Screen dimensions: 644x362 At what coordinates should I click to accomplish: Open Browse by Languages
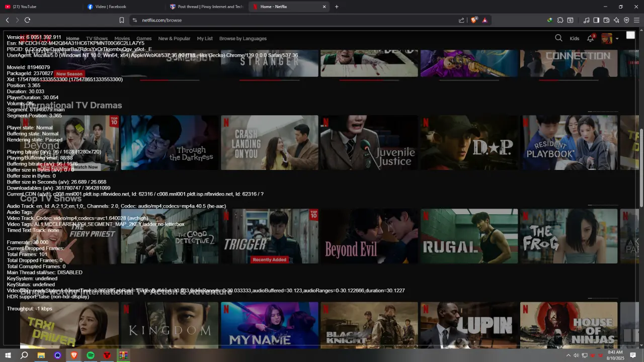pyautogui.click(x=243, y=38)
